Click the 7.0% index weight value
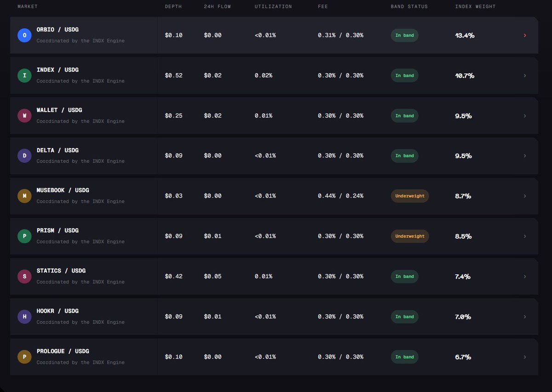This screenshot has width=552, height=392. click(463, 317)
